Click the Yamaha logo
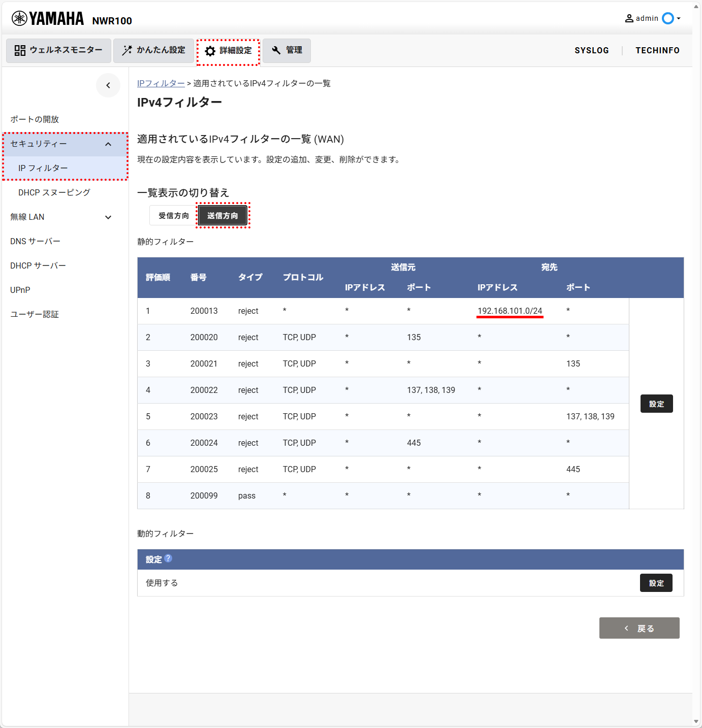The image size is (702, 728). click(47, 19)
